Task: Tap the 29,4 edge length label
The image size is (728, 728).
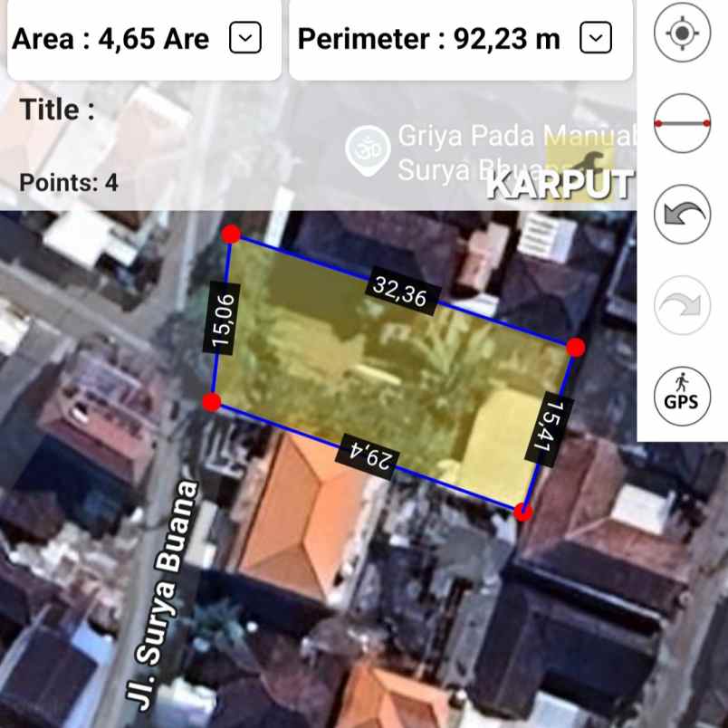Action: coord(367,455)
